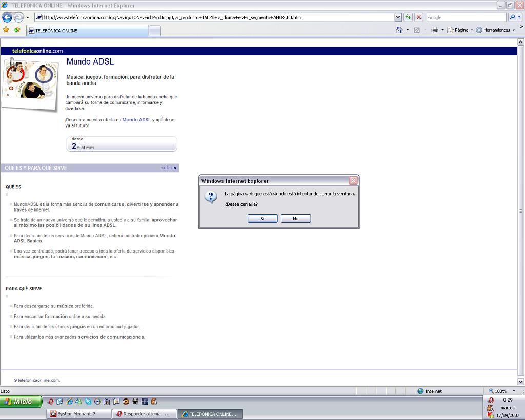This screenshot has width=525, height=420.
Task: Click the scroll down arrow of page scrollbar
Action: pyautogui.click(x=521, y=382)
